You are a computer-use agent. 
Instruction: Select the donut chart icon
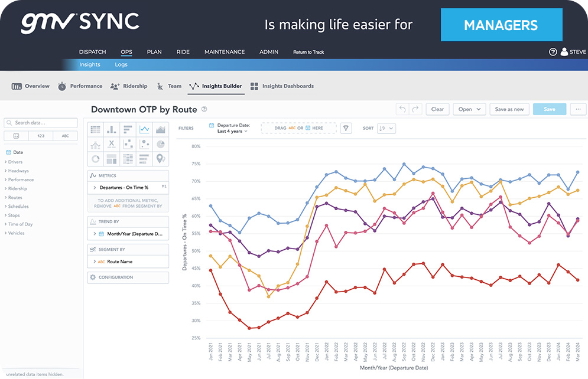pos(95,159)
